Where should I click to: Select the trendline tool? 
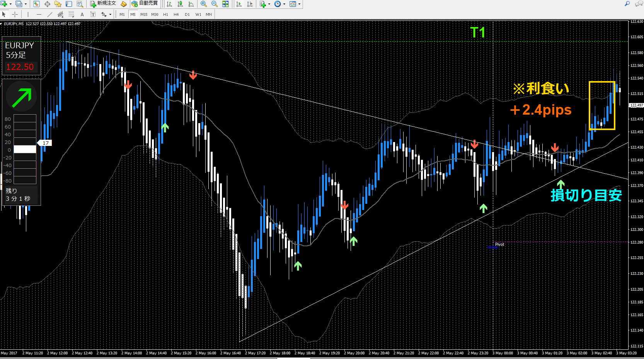pos(49,14)
